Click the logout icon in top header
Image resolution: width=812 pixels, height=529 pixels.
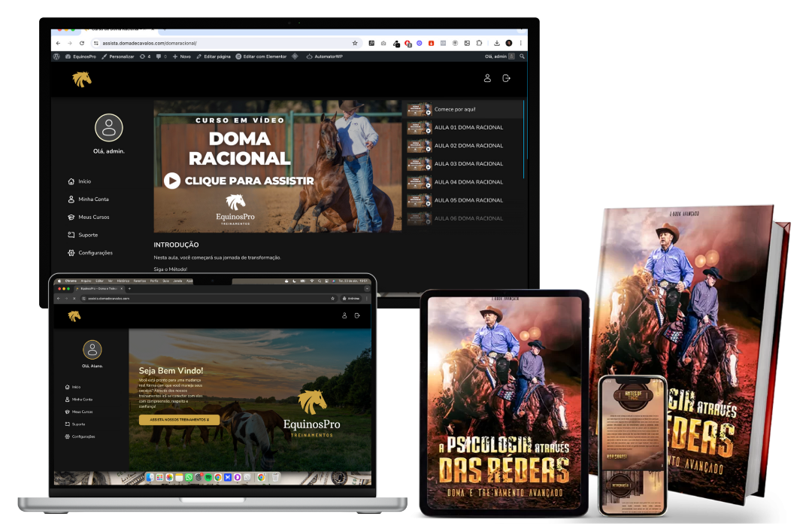(507, 78)
